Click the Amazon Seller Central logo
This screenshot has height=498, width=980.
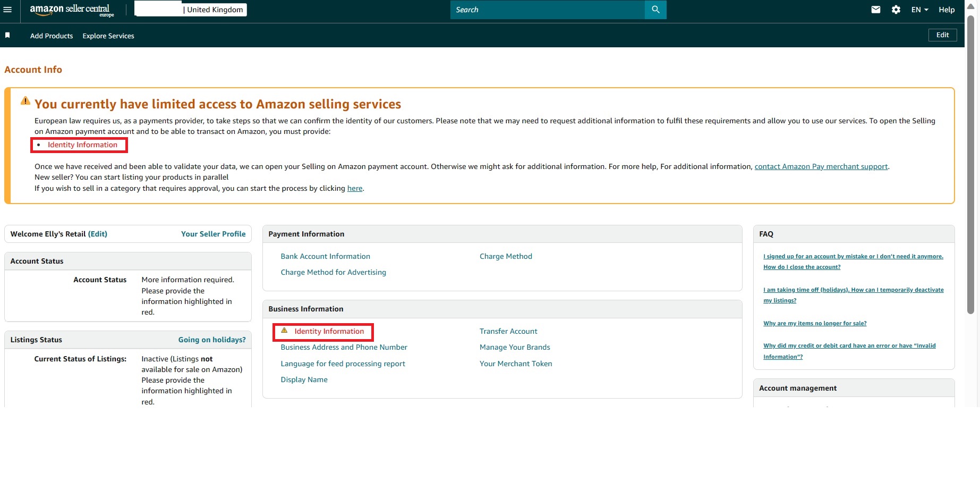point(72,10)
